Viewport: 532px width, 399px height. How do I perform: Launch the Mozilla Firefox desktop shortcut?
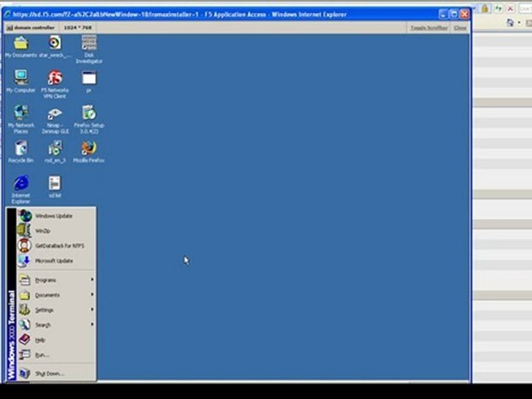pyautogui.click(x=89, y=152)
